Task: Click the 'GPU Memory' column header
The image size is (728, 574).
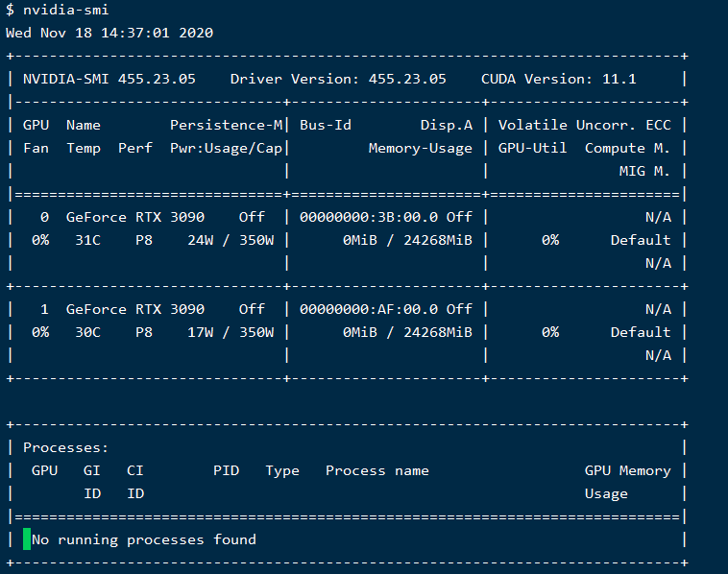Action: tap(628, 470)
